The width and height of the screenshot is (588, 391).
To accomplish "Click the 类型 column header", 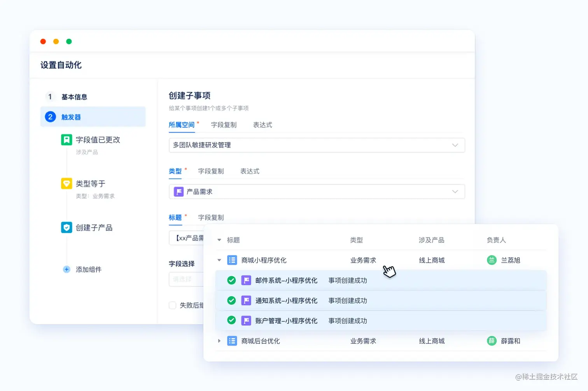I will (x=356, y=240).
